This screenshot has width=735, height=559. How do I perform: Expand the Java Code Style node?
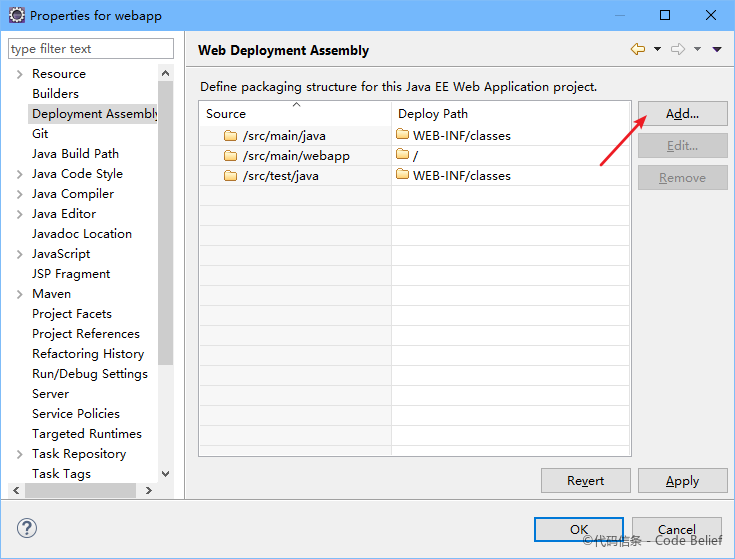19,174
